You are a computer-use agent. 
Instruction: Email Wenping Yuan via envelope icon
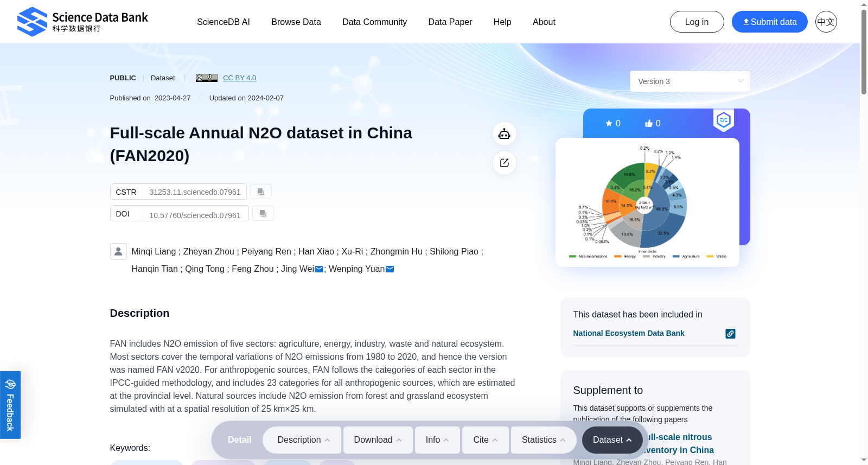(390, 269)
